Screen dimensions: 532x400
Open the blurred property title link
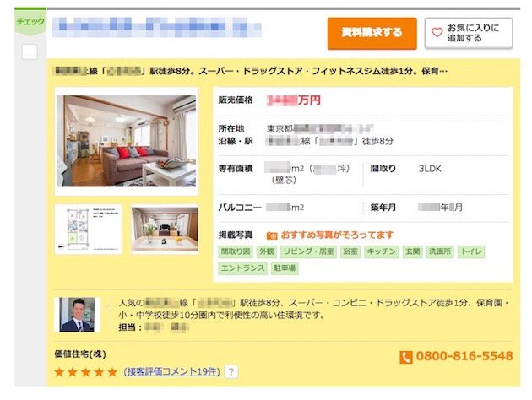157,26
